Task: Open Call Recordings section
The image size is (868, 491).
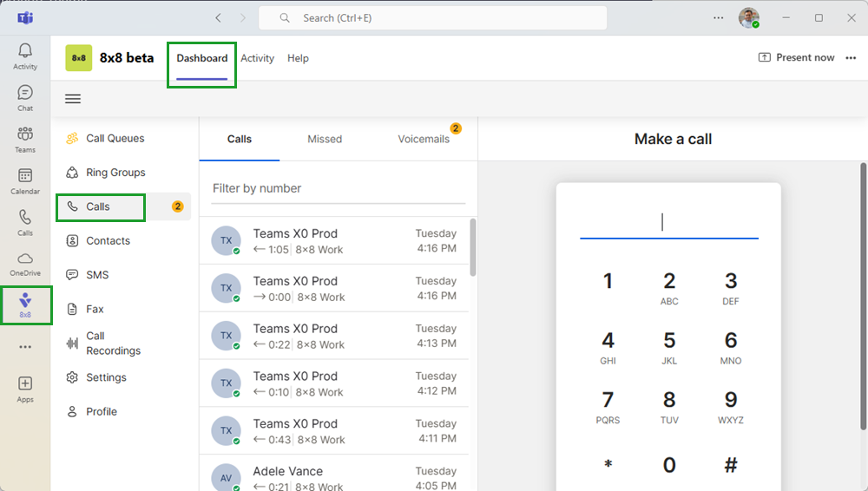Action: pyautogui.click(x=113, y=344)
